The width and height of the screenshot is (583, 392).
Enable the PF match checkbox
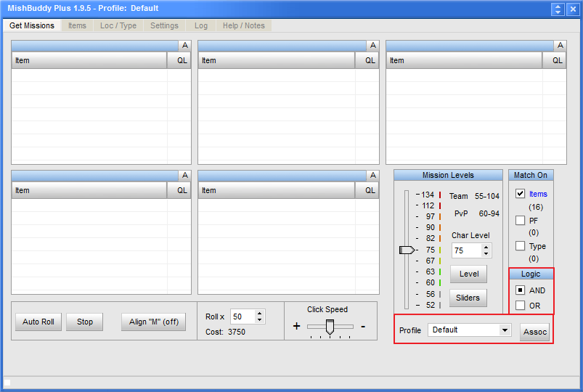(x=520, y=220)
